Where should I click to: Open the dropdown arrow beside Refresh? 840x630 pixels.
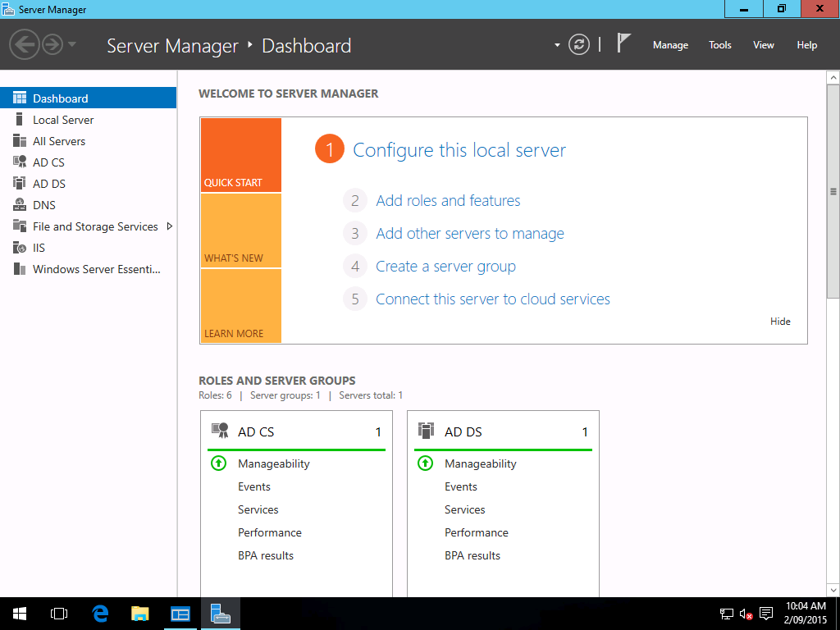click(x=557, y=45)
